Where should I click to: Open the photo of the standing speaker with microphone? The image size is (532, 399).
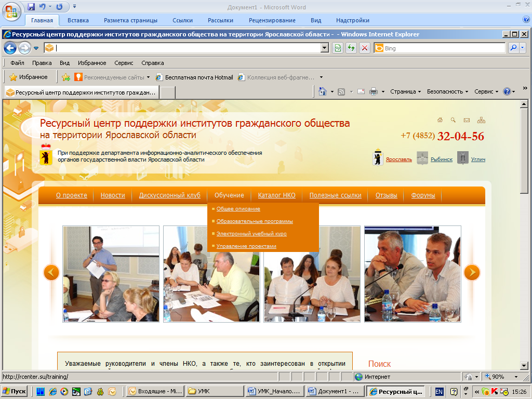[111, 274]
